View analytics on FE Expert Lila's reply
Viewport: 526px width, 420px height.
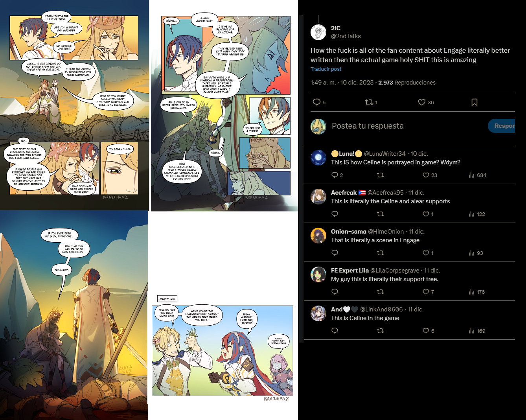(471, 292)
